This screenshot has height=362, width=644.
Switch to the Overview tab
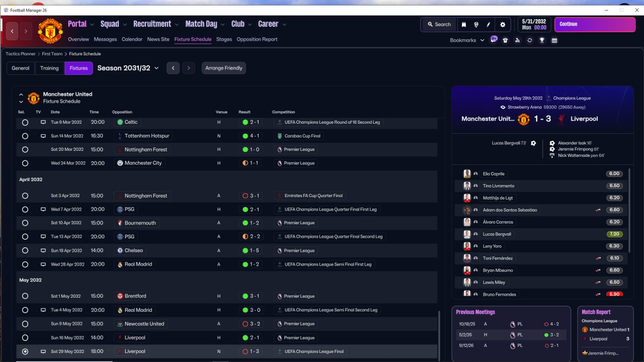click(x=78, y=39)
